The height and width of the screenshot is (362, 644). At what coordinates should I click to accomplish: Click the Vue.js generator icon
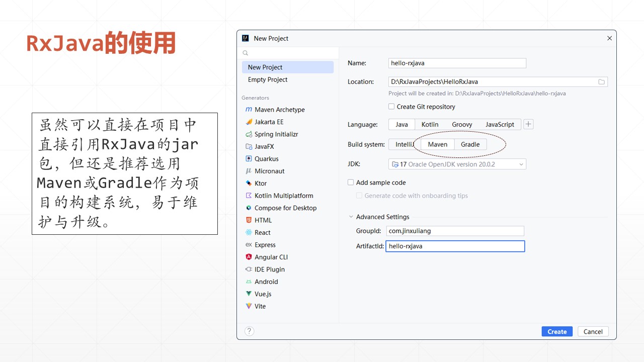click(249, 294)
